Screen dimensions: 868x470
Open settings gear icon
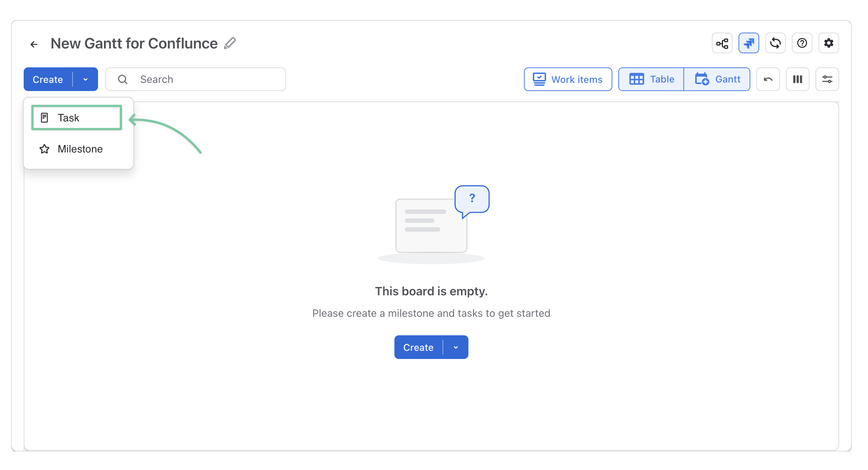point(828,43)
